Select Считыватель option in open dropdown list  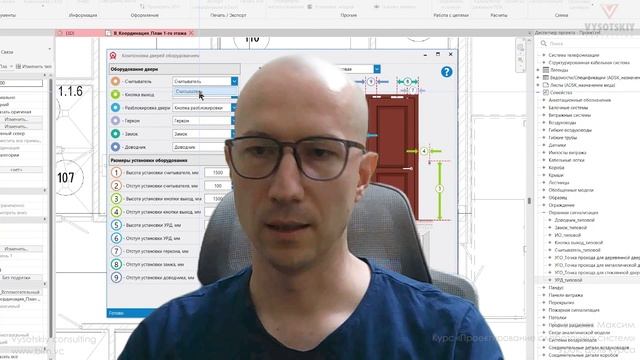(x=204, y=91)
